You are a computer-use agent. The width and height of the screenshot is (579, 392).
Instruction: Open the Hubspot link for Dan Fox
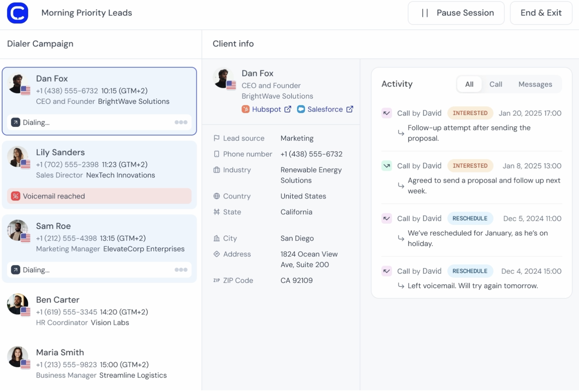pyautogui.click(x=266, y=109)
